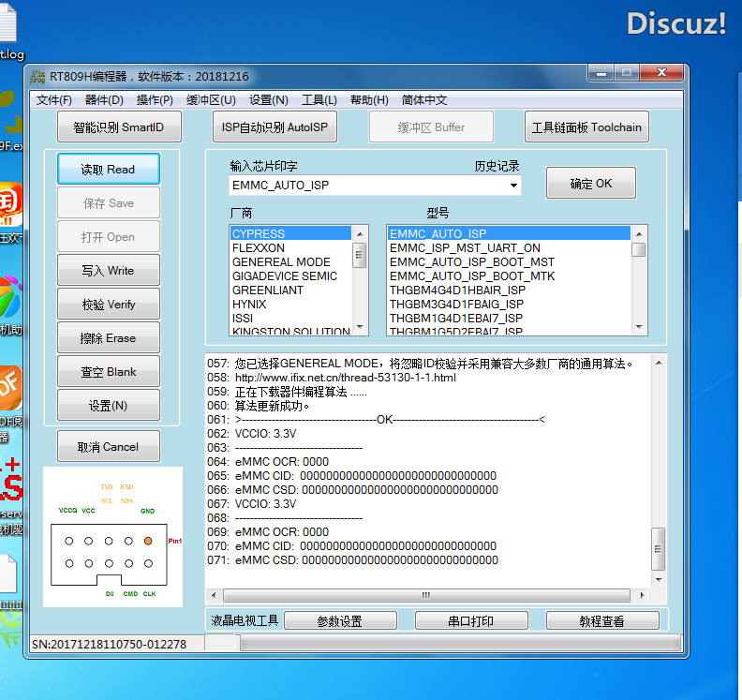Viewport: 742px width, 700px height.
Task: Click log horizontal scroll left arrow
Action: [x=214, y=595]
